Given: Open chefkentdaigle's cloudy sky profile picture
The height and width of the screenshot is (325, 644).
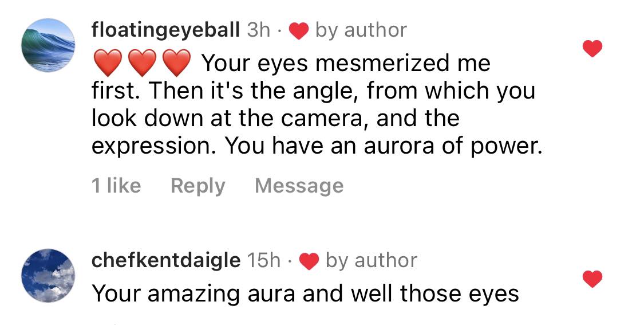Looking at the screenshot, I should tap(48, 276).
